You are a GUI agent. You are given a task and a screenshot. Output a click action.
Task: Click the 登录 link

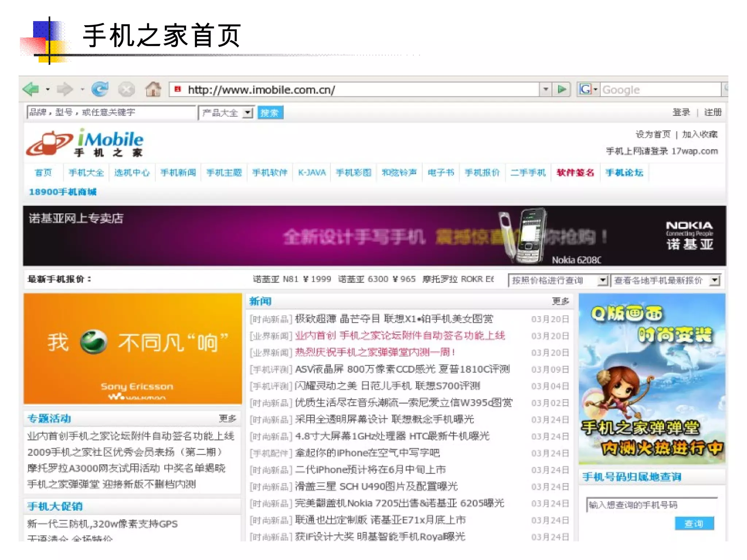pyautogui.click(x=681, y=112)
